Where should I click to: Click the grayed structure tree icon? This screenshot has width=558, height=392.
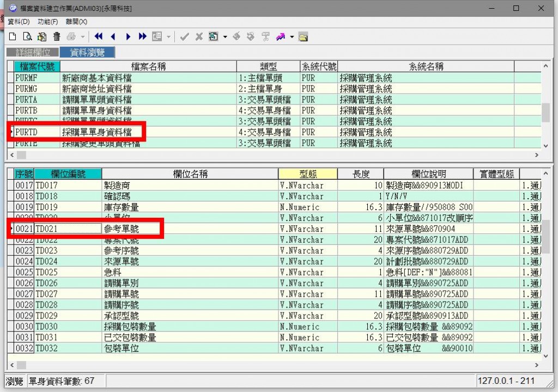[x=265, y=36]
